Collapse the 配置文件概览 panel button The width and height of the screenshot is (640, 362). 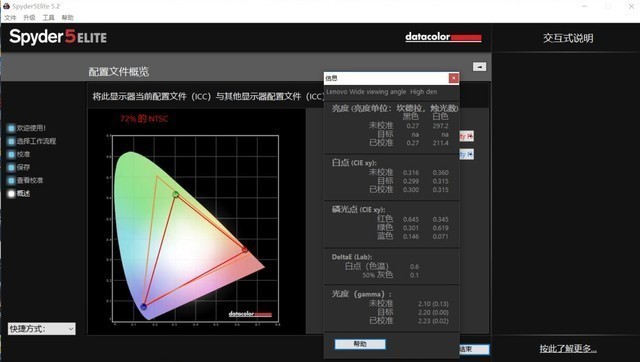click(479, 67)
